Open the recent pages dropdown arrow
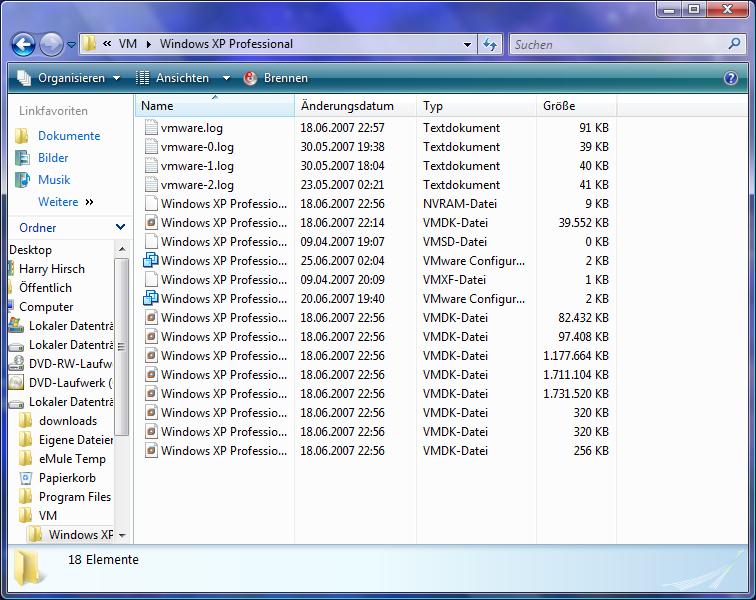756x600 pixels. [x=71, y=45]
